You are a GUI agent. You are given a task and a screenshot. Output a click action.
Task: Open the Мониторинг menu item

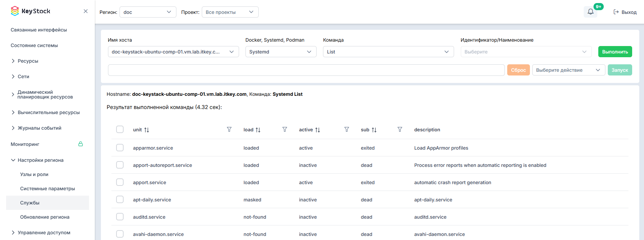(25, 144)
